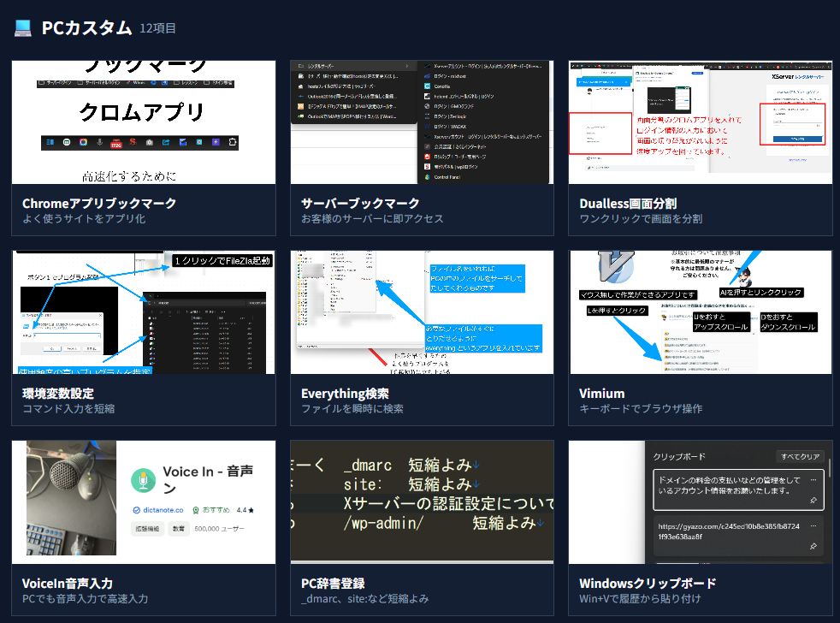840x623 pixels.
Task: Select the WADAX login bookmark icon
Action: [425, 127]
